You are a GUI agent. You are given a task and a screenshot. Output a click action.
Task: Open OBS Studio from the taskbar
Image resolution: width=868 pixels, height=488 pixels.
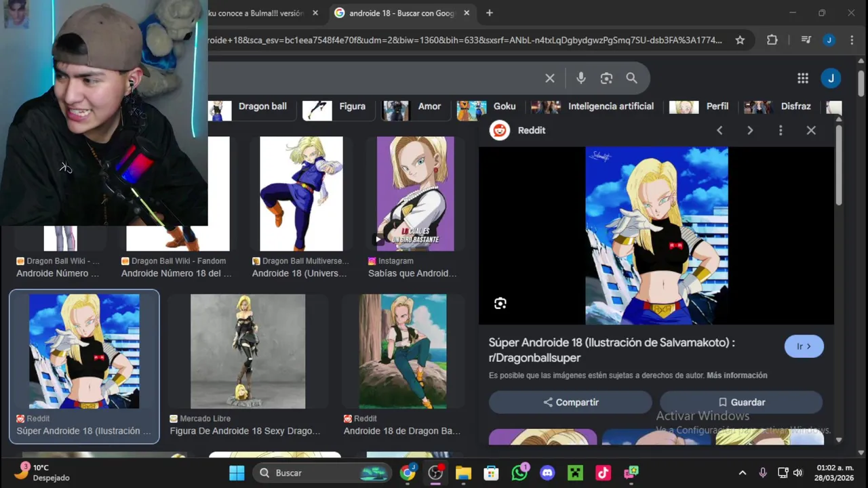[435, 472]
